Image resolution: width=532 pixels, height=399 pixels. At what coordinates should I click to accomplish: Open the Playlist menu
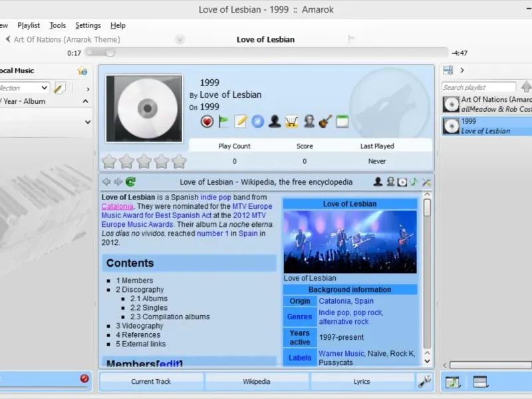pos(29,25)
